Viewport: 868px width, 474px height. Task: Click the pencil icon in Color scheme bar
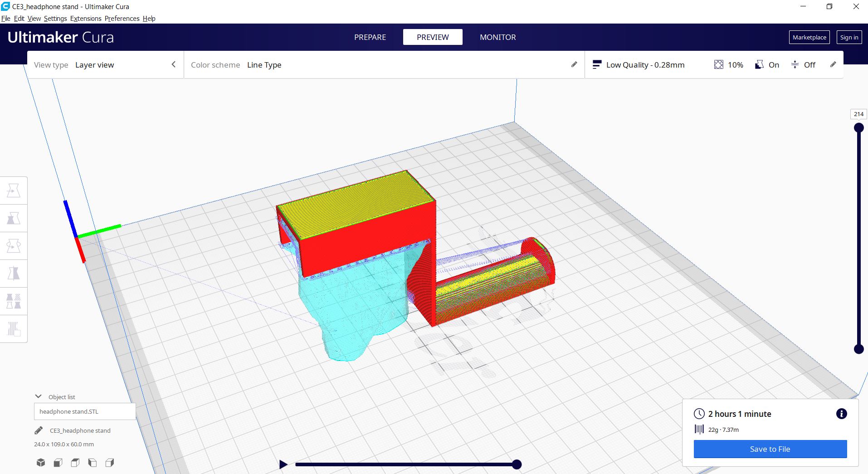pos(574,64)
